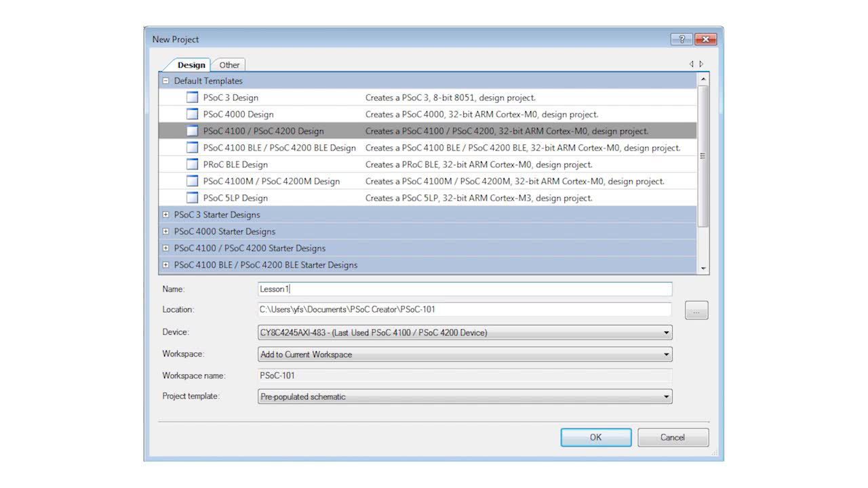Click the 'Default Templates' header text
This screenshot has width=868, height=488.
pyautogui.click(x=208, y=81)
